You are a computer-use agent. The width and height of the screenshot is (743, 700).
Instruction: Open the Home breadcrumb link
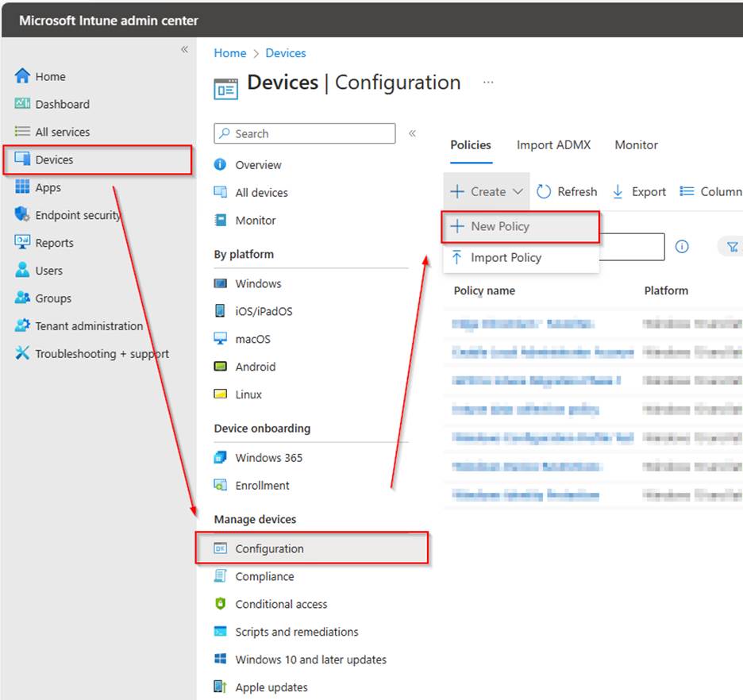(x=229, y=53)
